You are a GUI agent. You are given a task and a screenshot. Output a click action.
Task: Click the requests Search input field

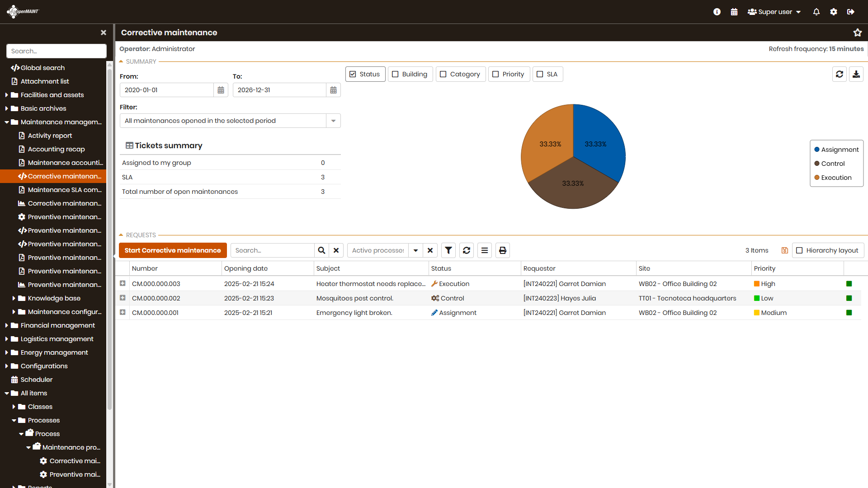pyautogui.click(x=272, y=250)
